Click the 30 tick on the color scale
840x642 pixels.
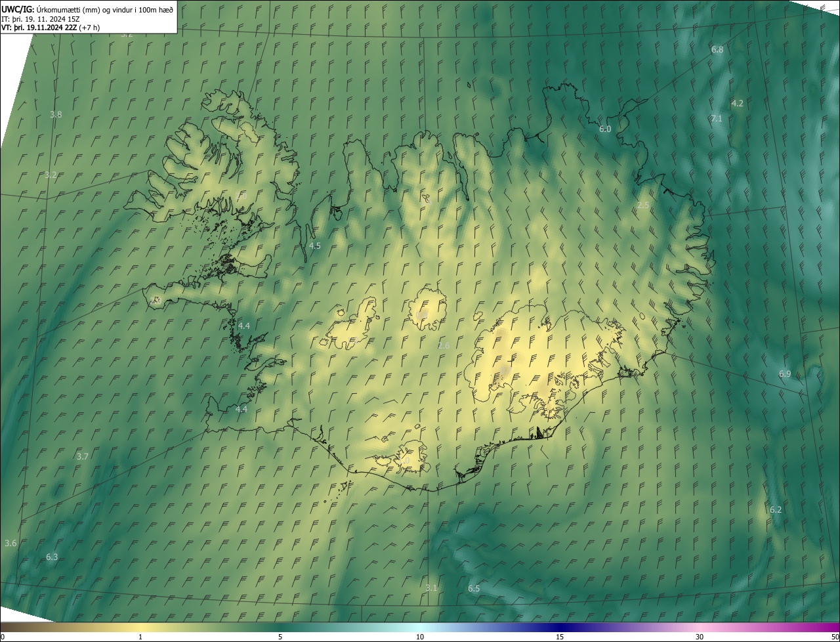700,637
